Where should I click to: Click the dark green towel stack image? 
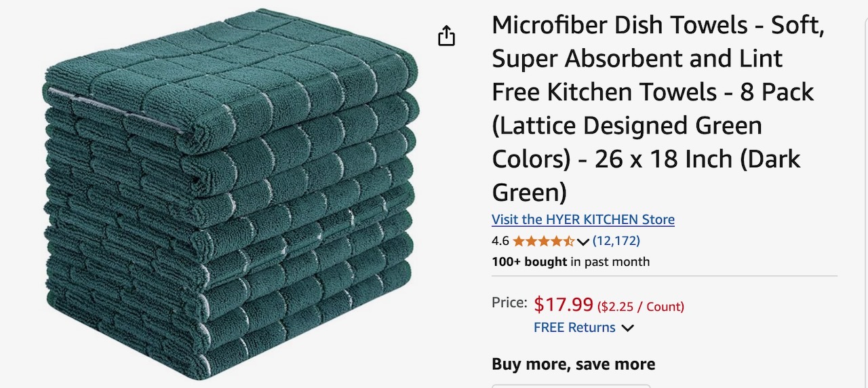pyautogui.click(x=231, y=193)
